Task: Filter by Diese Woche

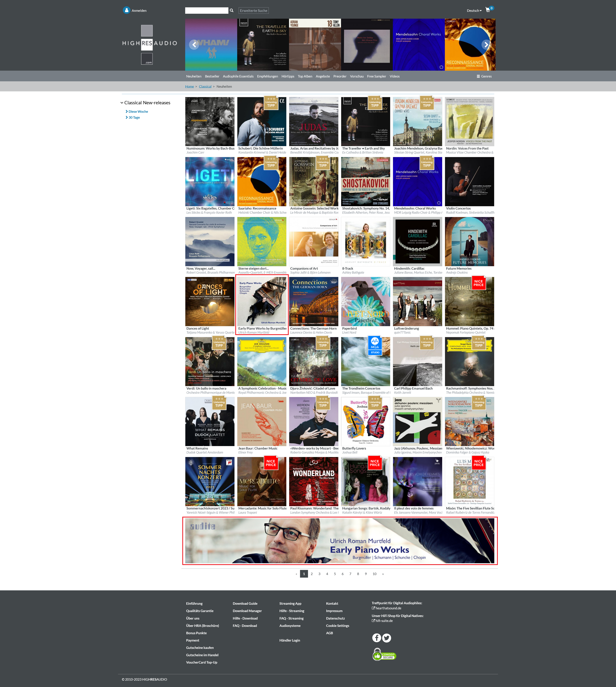Action: 138,111
